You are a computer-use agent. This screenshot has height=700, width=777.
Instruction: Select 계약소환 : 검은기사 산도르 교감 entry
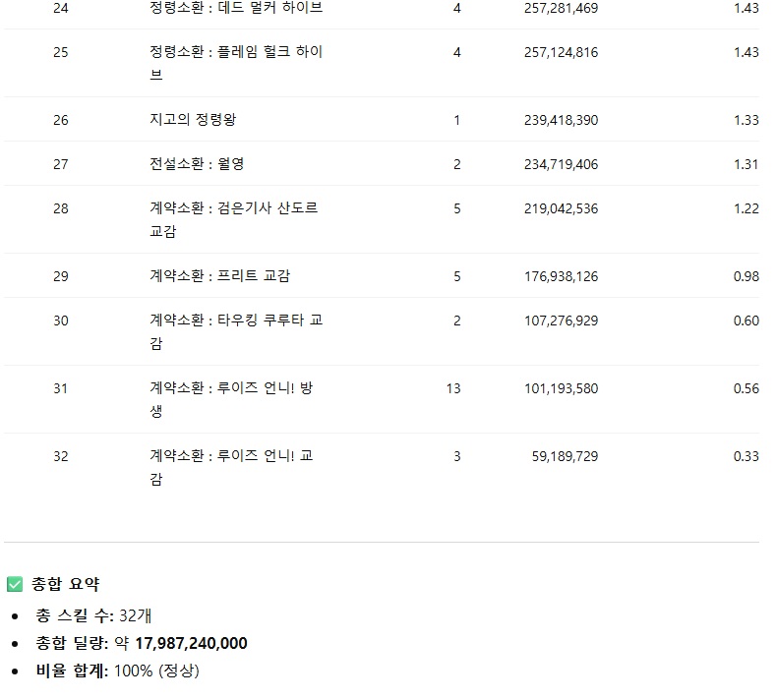click(x=234, y=219)
